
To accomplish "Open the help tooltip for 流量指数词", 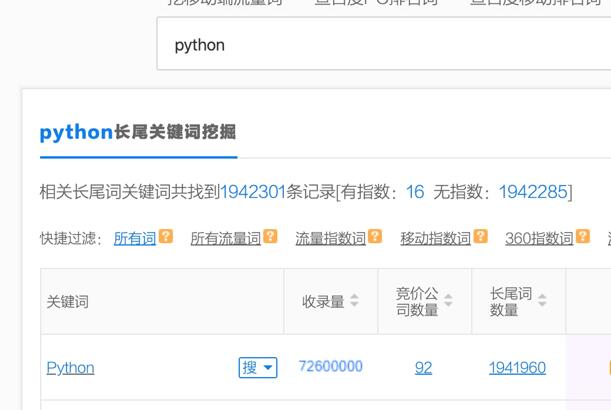I will click(x=375, y=237).
